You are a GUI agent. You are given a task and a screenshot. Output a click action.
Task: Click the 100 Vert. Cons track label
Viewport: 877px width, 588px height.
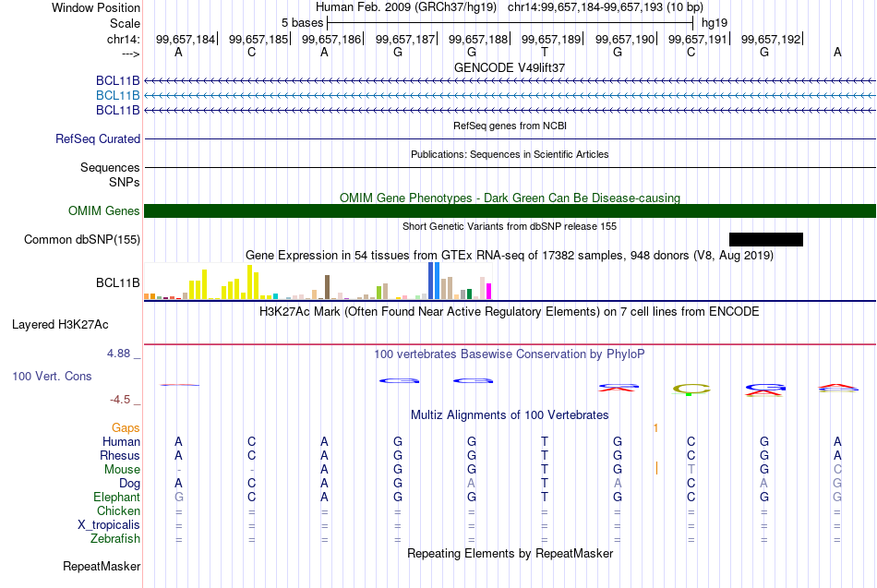[52, 376]
